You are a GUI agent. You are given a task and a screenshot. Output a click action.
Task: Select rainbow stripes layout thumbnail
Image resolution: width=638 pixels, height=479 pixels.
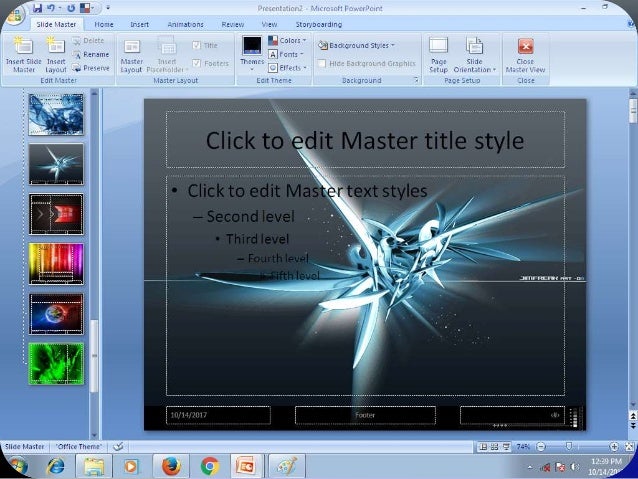click(56, 264)
